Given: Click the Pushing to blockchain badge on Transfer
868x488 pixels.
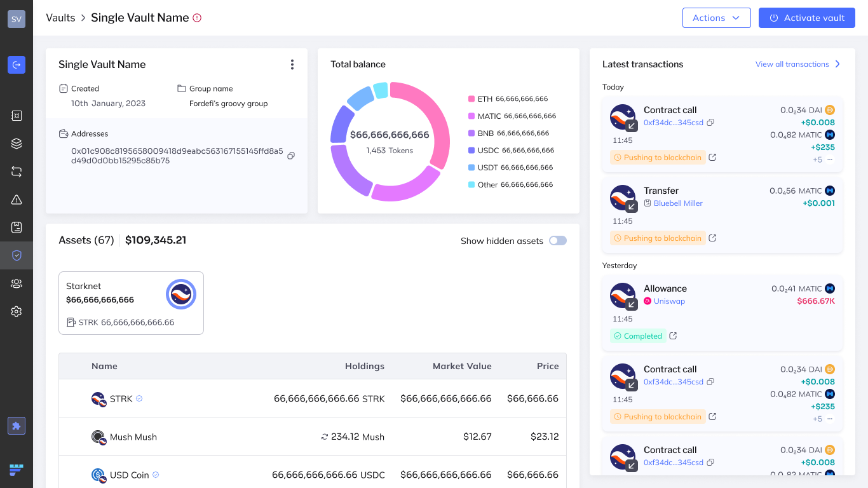Looking at the screenshot, I should point(658,238).
